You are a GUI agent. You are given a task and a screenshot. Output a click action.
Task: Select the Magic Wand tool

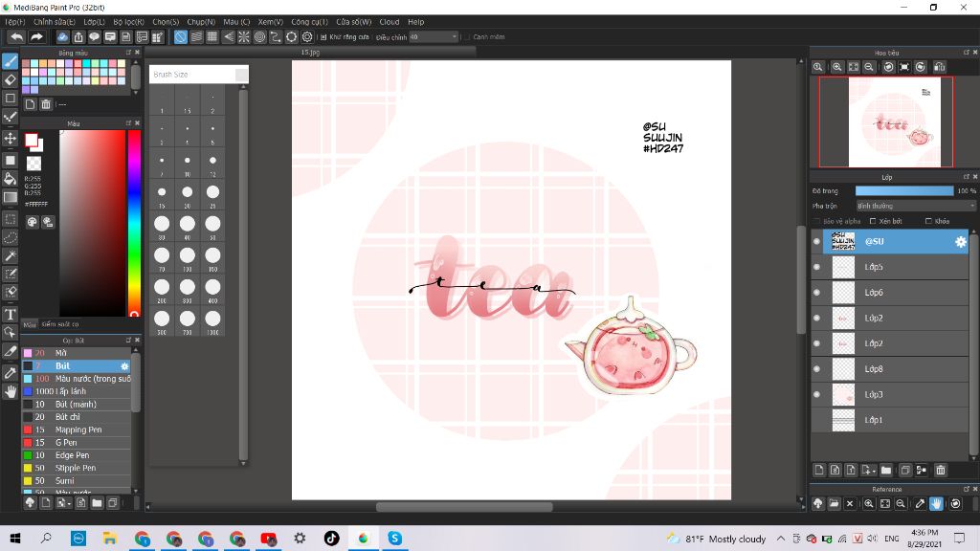pos(10,255)
